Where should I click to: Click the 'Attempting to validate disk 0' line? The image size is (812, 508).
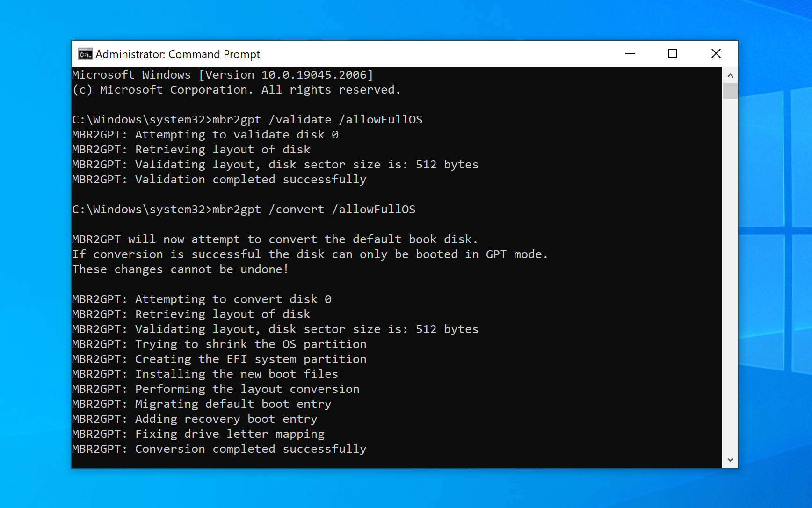click(x=205, y=135)
